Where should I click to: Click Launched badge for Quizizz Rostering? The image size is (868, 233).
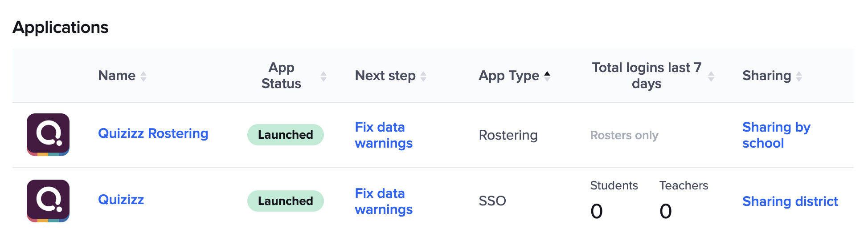coord(286,135)
